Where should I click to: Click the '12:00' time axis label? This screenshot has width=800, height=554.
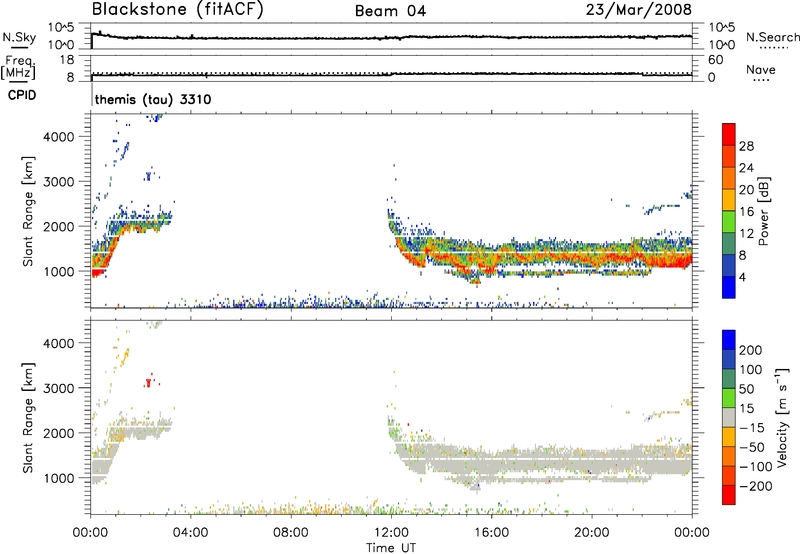[391, 533]
